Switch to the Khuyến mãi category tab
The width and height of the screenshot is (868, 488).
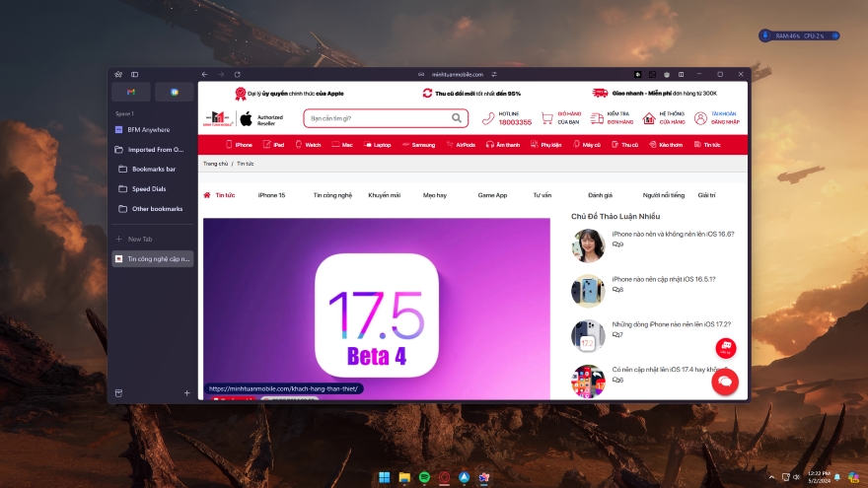[384, 195]
